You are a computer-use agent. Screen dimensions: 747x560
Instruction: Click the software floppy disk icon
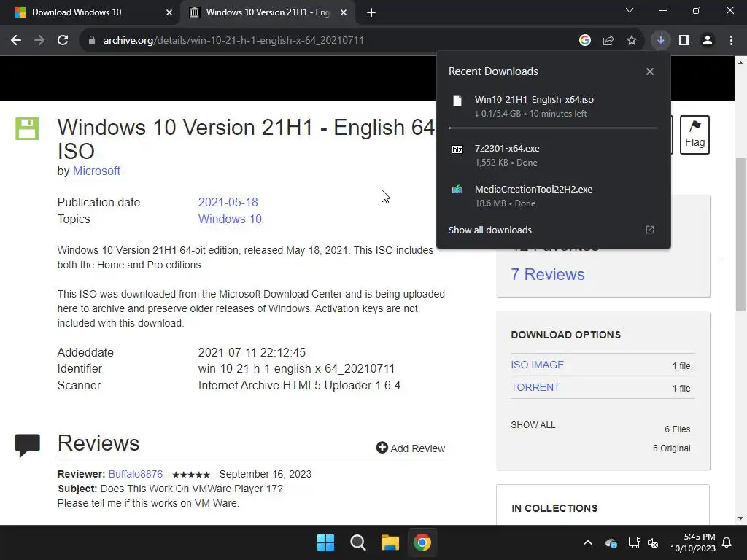click(x=27, y=128)
